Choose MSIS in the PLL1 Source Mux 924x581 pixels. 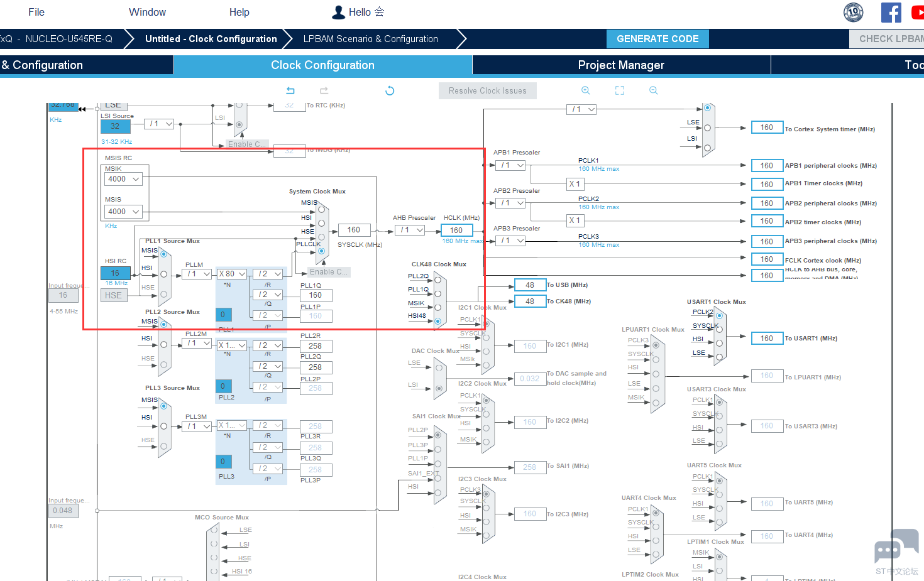[163, 254]
